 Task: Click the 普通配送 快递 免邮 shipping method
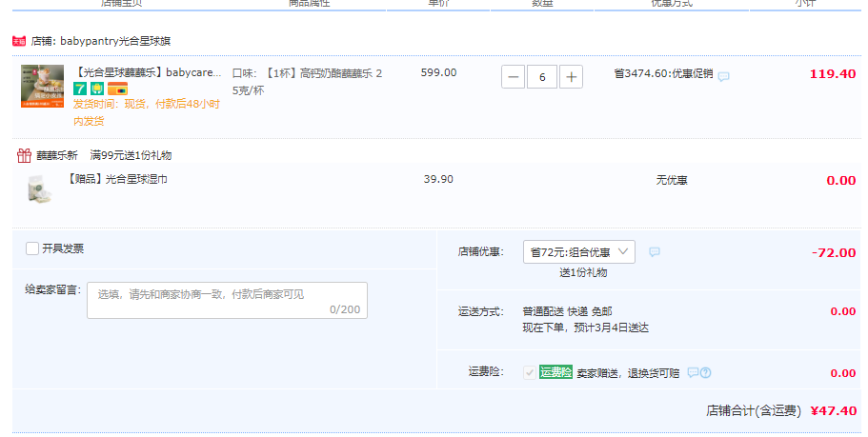(568, 311)
